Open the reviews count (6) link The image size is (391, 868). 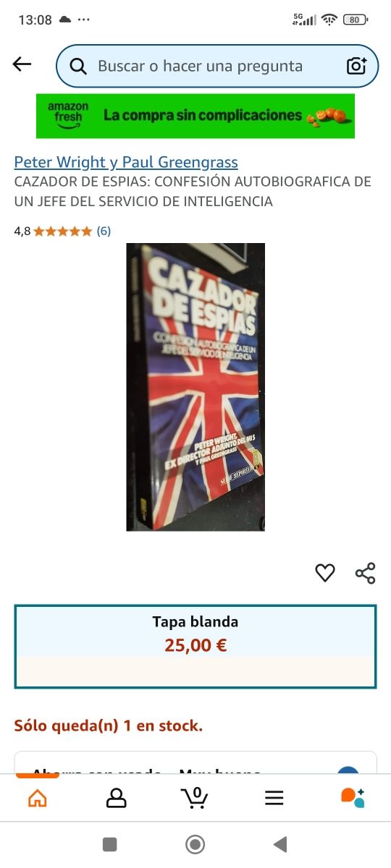104,231
